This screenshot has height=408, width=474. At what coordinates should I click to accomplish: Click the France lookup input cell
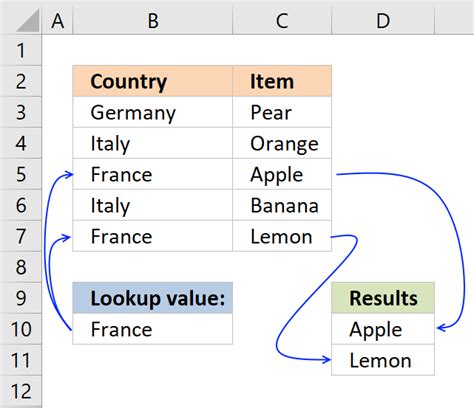tap(153, 329)
